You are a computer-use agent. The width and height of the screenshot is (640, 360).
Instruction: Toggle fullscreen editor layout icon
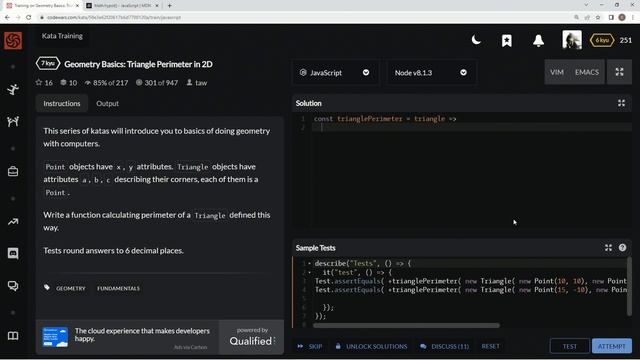click(619, 72)
